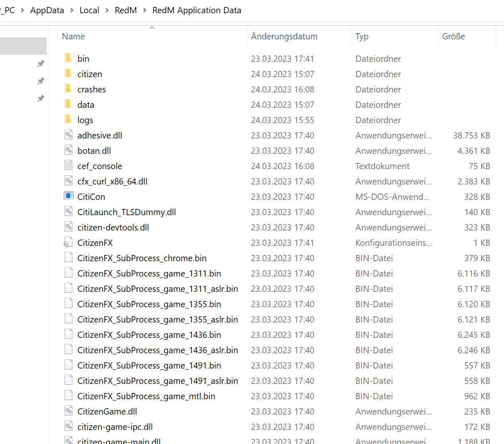The width and height of the screenshot is (504, 444).
Task: Select the data folder icon
Action: coord(68,104)
